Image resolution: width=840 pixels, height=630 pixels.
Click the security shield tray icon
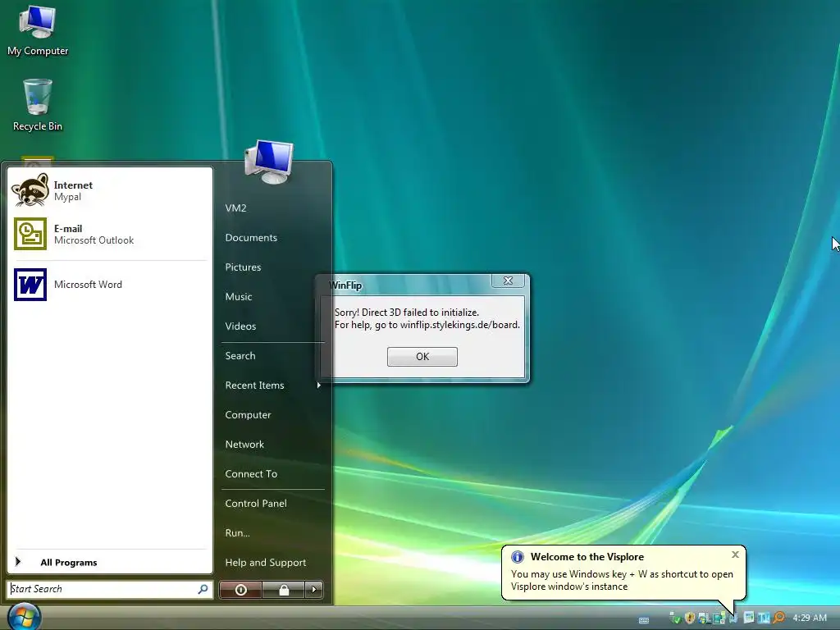click(x=690, y=618)
